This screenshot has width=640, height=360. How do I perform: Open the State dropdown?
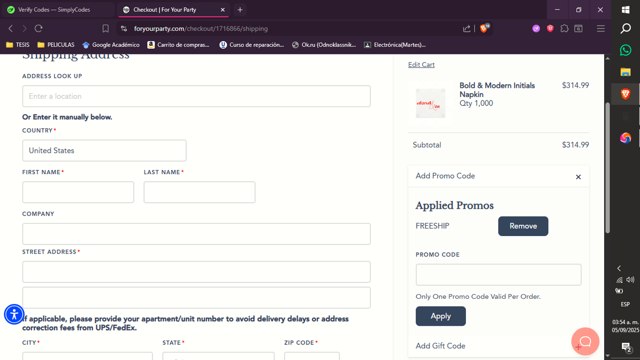click(218, 356)
